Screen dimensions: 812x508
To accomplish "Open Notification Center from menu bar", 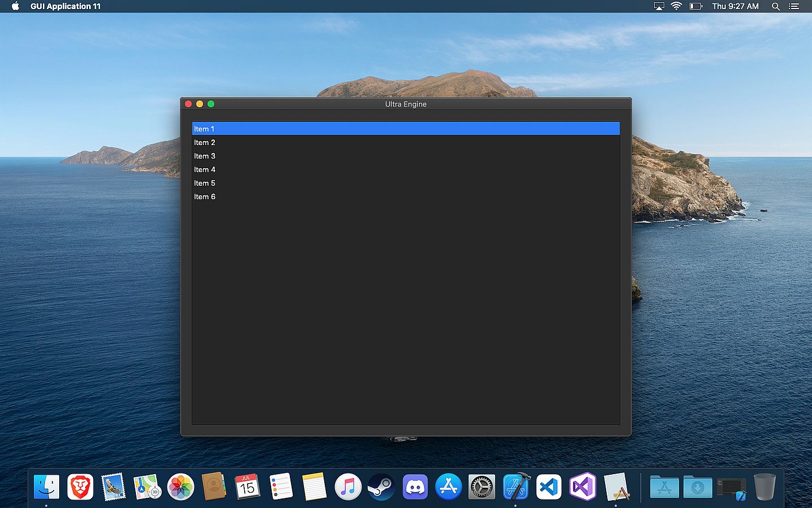I will [x=794, y=6].
